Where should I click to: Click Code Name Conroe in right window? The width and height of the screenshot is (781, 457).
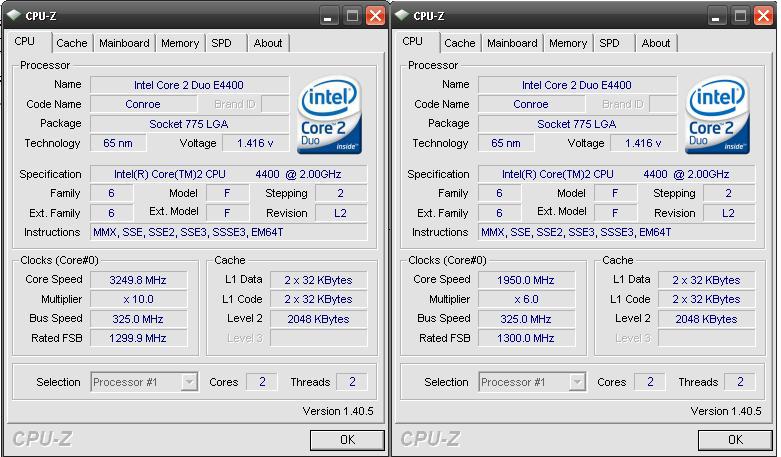pyautogui.click(x=531, y=105)
